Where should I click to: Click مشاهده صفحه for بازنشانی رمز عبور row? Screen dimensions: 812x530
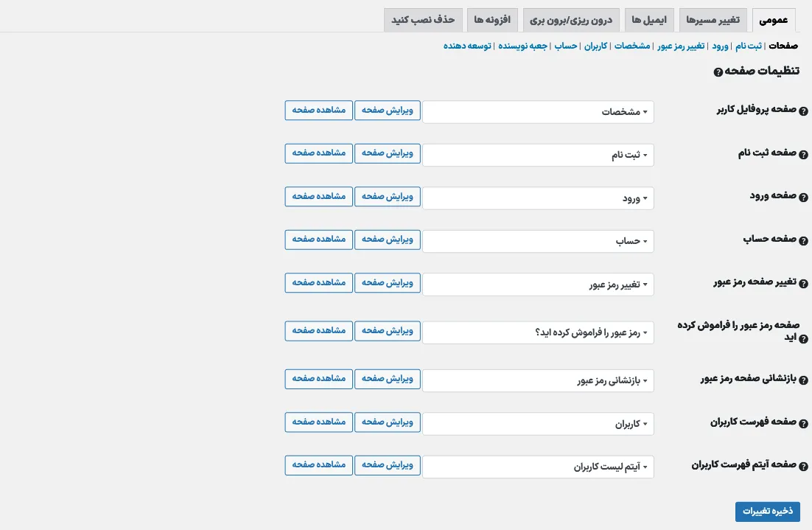tap(318, 379)
